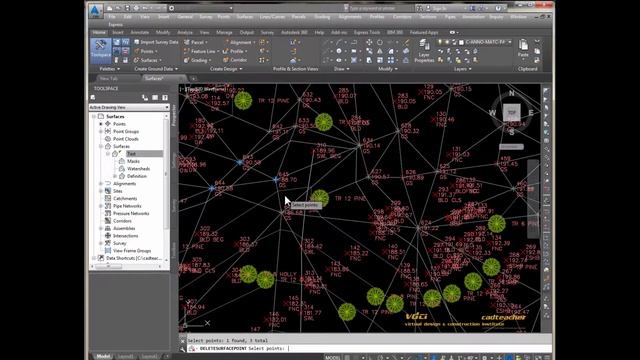The width and height of the screenshot is (640, 360).
Task: Select Watersheds under Test surface
Action: coord(138,169)
